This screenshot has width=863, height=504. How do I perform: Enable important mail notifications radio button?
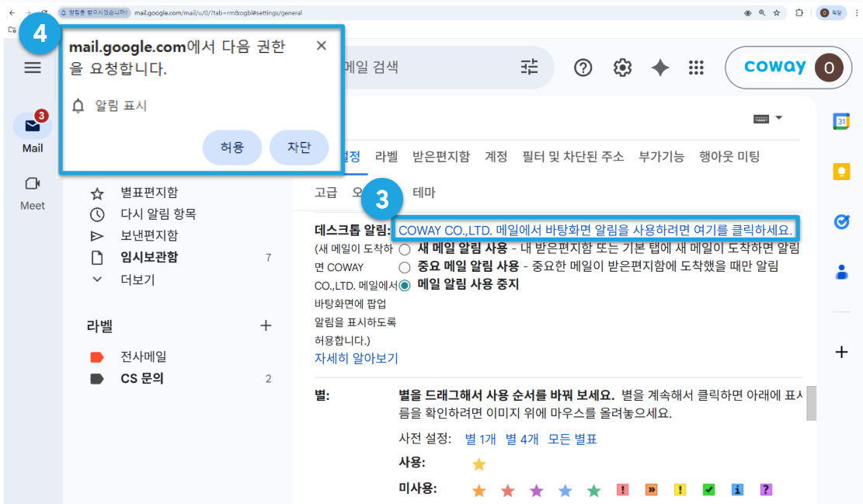point(405,267)
